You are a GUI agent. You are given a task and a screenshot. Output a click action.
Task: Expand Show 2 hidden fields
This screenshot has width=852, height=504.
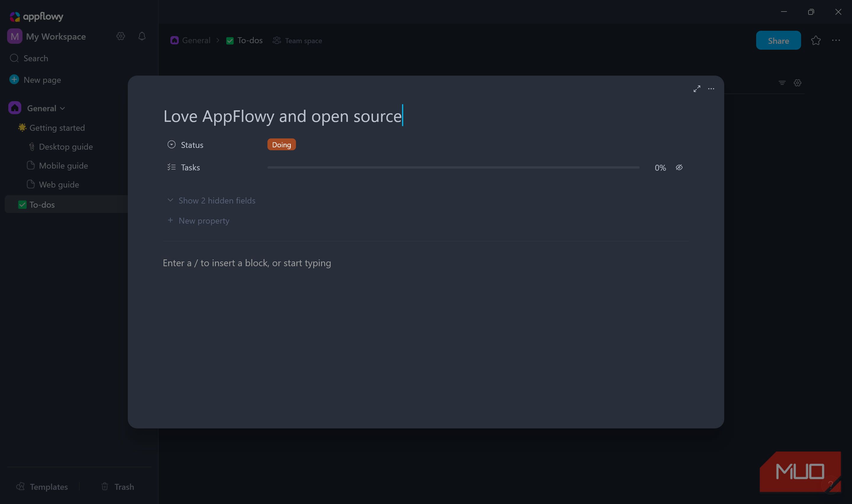tap(211, 200)
